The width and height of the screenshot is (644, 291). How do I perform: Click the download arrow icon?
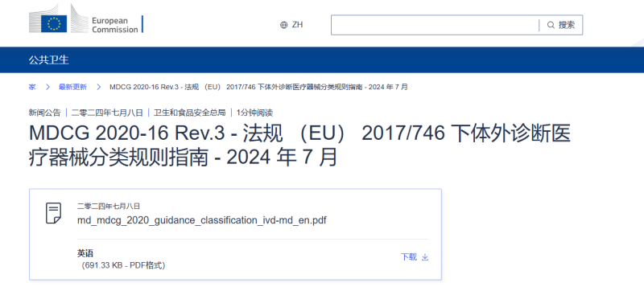(x=425, y=257)
